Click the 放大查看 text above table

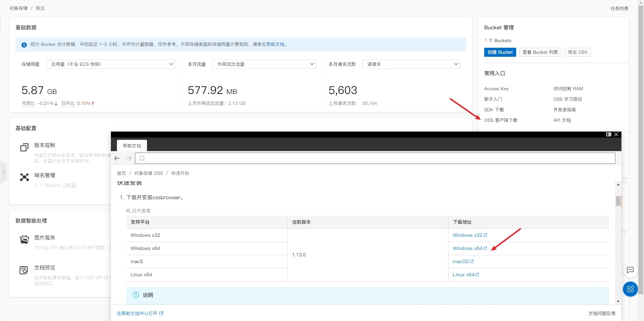(x=141, y=211)
